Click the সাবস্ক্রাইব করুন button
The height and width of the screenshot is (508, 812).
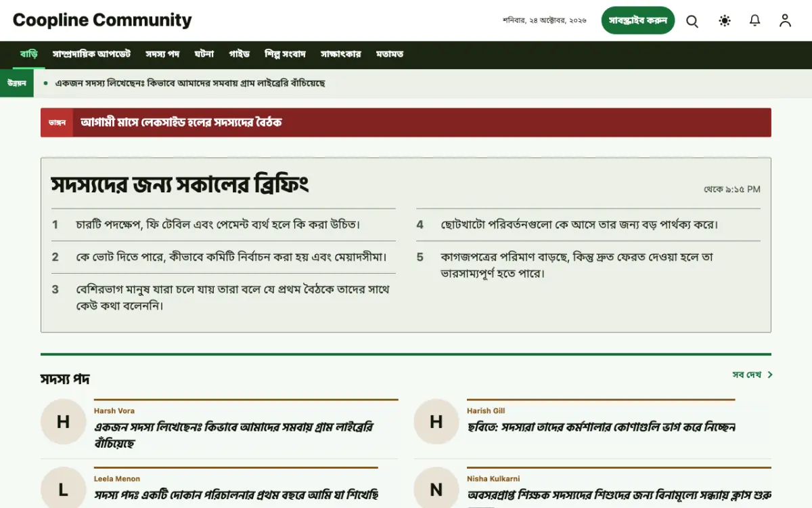click(638, 20)
